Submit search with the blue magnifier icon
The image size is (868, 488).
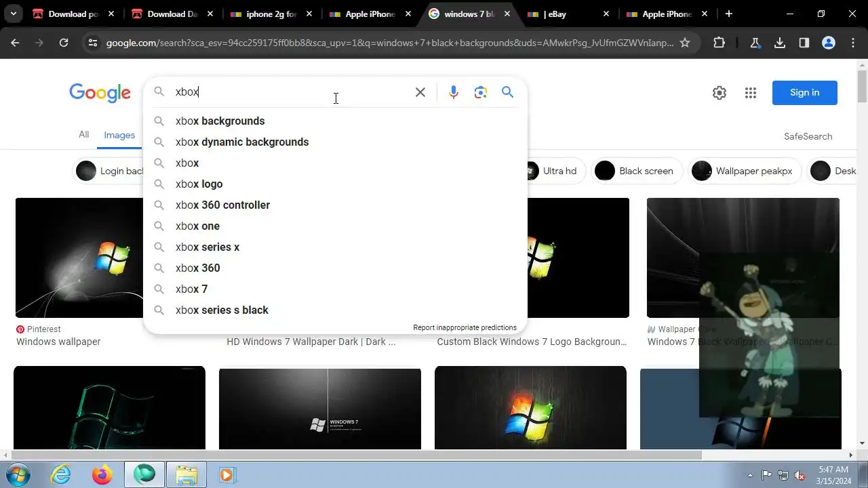(x=507, y=92)
